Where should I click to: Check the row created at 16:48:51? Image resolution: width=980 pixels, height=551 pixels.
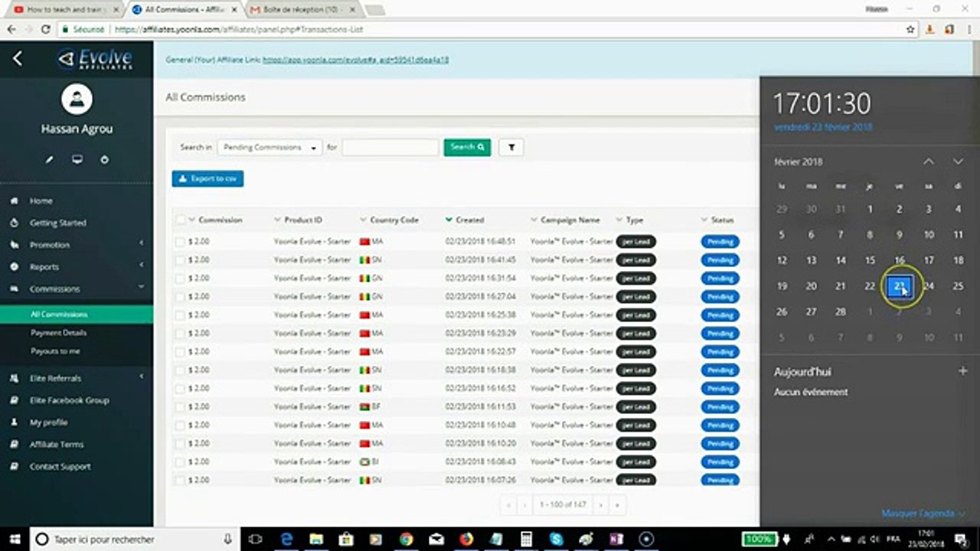[180, 241]
